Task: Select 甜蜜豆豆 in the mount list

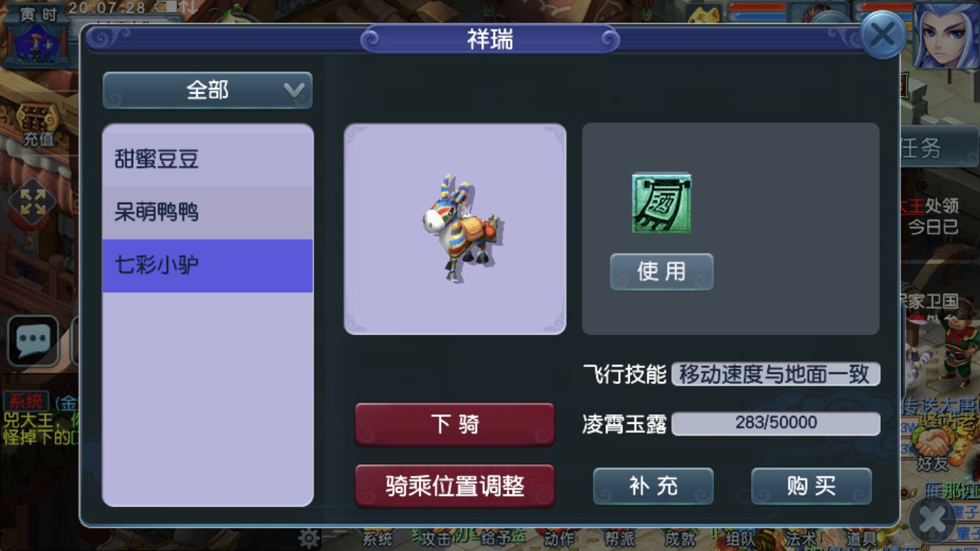Action: [208, 159]
